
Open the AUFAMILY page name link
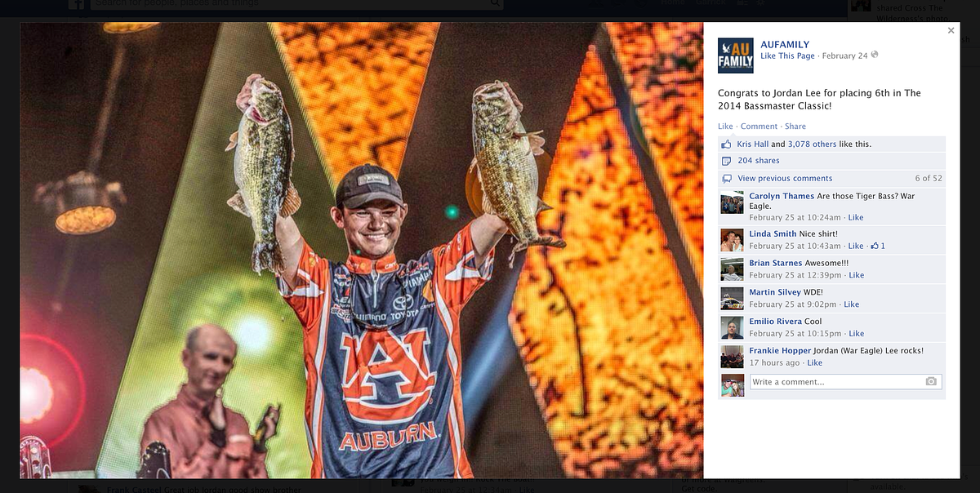[785, 44]
